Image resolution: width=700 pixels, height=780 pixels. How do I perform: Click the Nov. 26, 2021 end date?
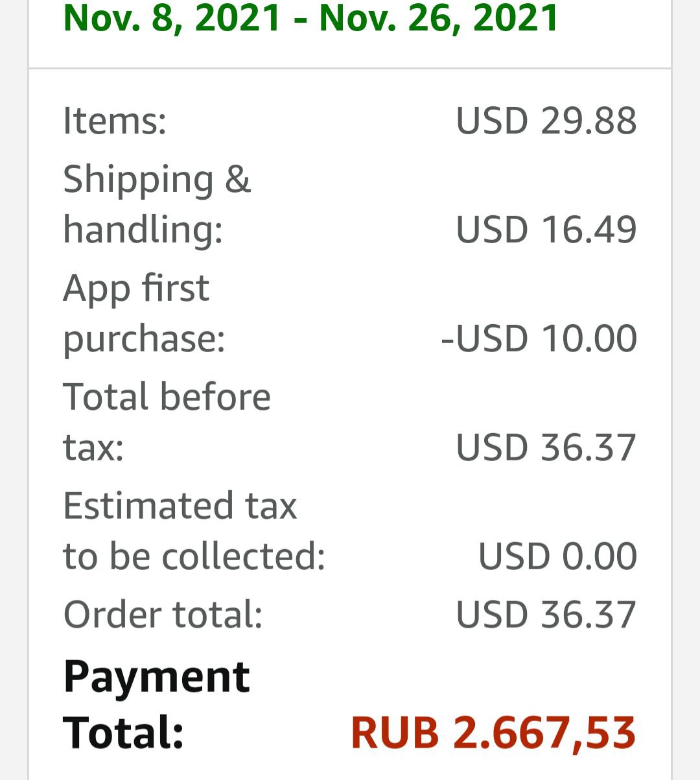[x=439, y=18]
